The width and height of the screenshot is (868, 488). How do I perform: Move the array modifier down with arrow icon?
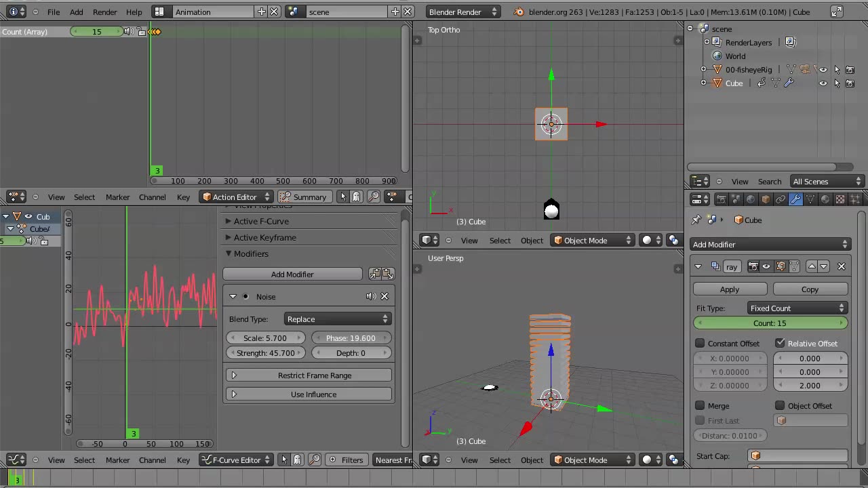(x=824, y=266)
